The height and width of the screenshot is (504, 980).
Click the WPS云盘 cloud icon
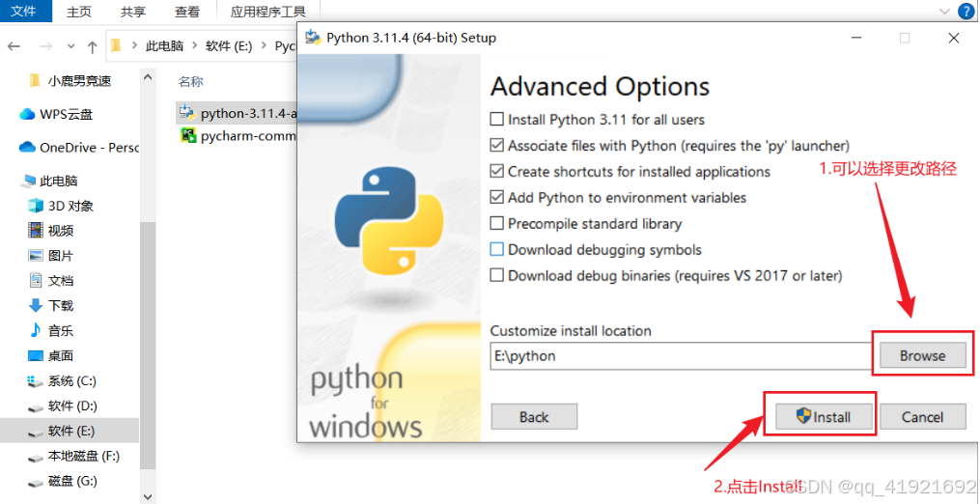[x=27, y=115]
